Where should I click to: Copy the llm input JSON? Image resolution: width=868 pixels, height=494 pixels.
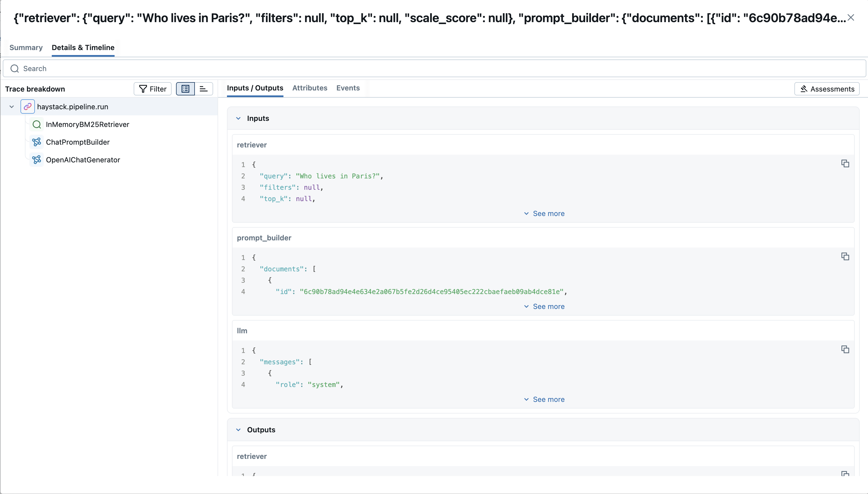click(x=845, y=349)
